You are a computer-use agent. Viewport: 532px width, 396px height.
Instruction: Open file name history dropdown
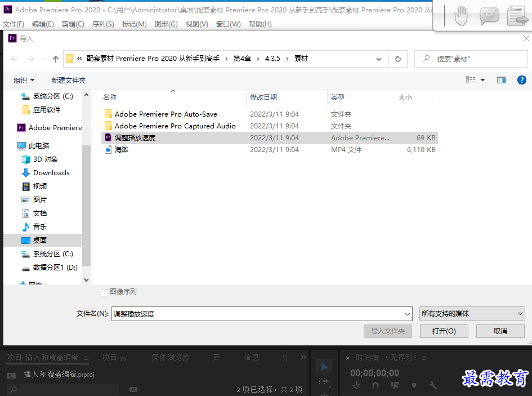[x=408, y=314]
